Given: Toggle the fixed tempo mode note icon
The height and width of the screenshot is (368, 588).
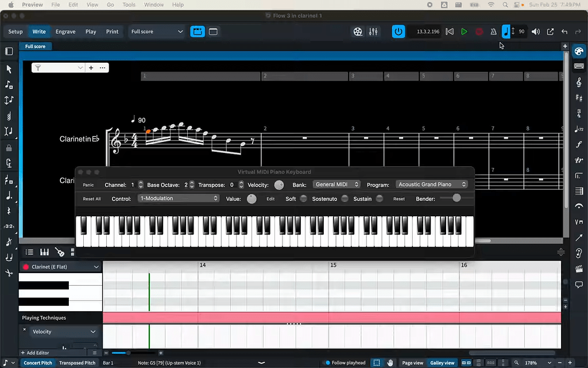Looking at the screenshot, I should tap(506, 32).
